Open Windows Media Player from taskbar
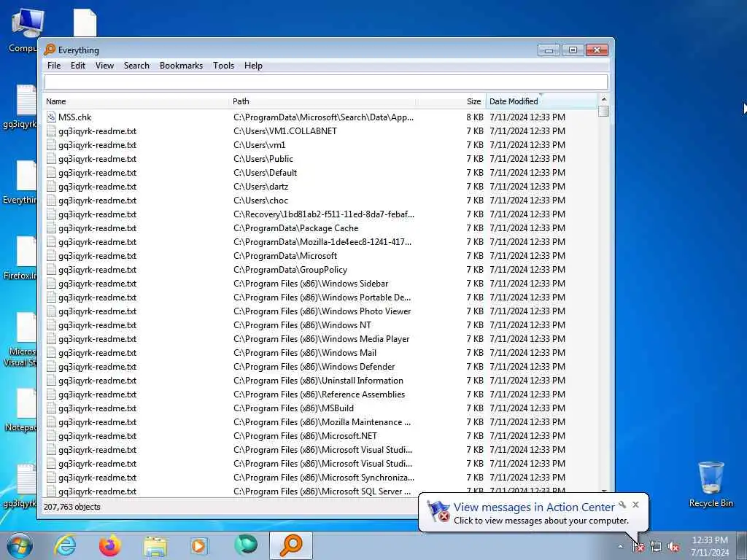This screenshot has height=560, width=747. pyautogui.click(x=199, y=545)
